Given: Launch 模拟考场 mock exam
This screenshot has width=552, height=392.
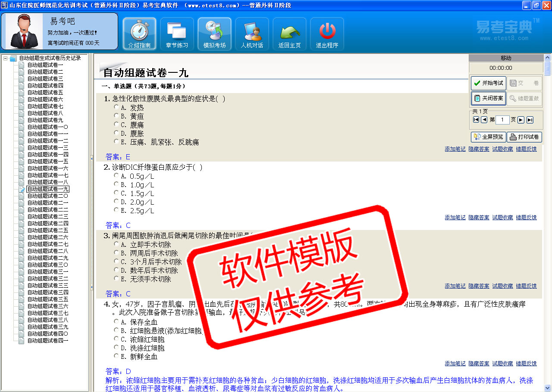Looking at the screenshot, I should [x=214, y=34].
